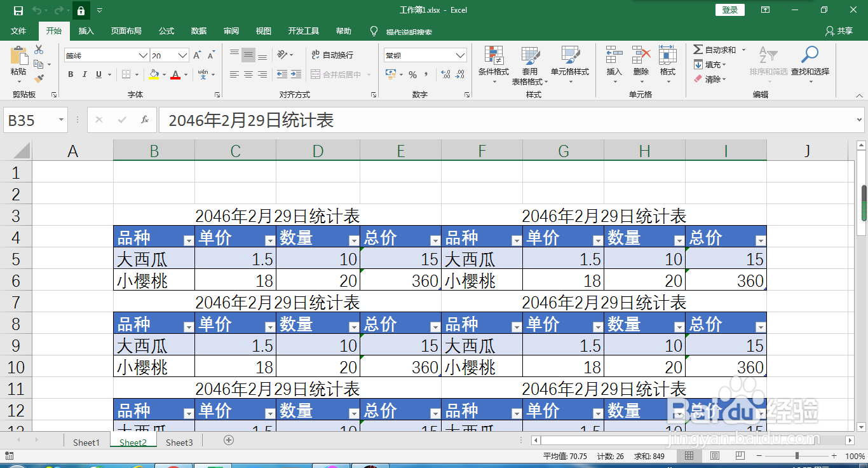Open the filter dropdown on 品种 column
The width and height of the screenshot is (868, 468).
[x=188, y=240]
